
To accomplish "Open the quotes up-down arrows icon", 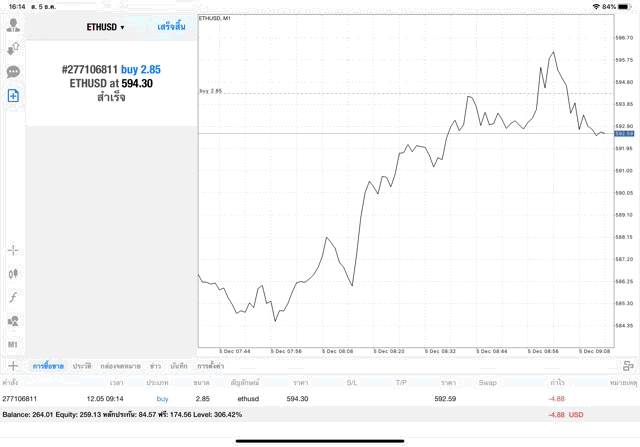I will point(13,48).
